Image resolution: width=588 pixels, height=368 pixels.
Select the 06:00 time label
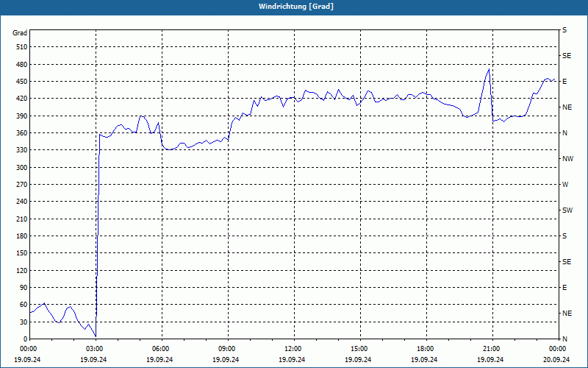click(x=162, y=348)
